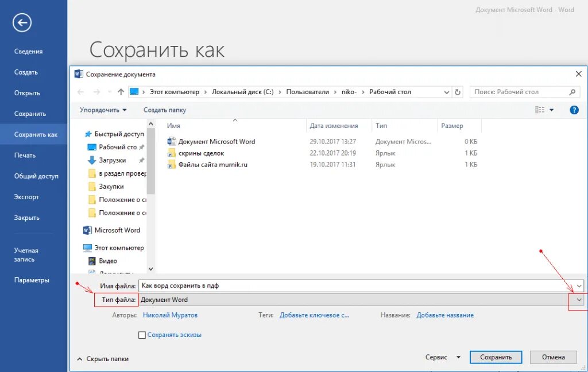Click the Добавьте название title link
Viewport: 588px width, 372px height.
(445, 315)
